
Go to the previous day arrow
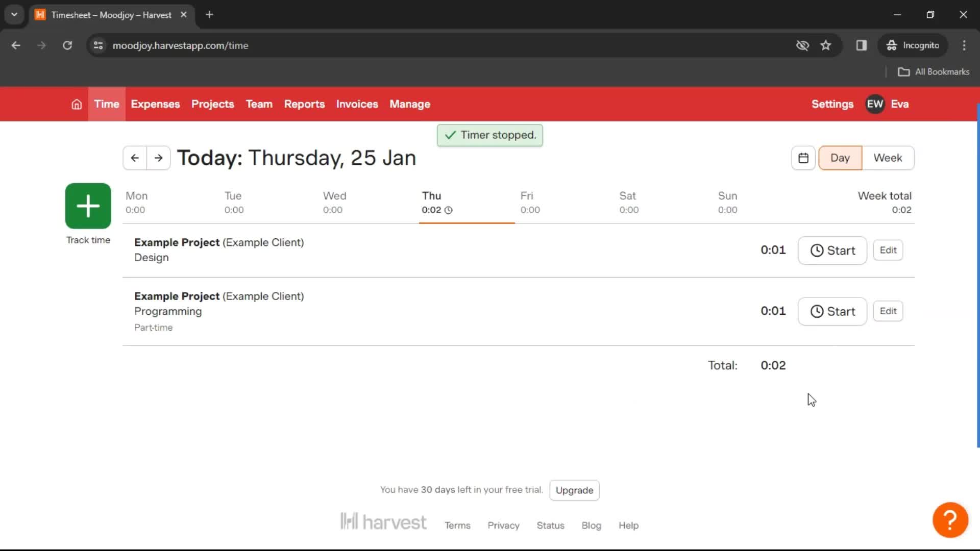click(135, 158)
